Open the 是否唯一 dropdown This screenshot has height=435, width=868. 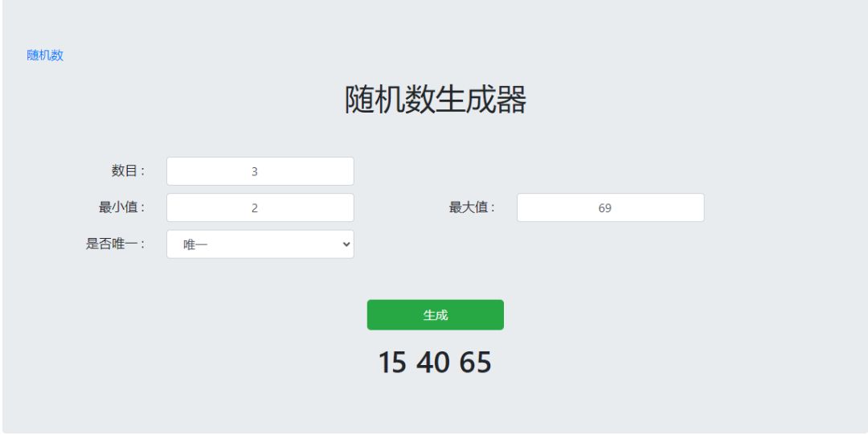coord(260,244)
